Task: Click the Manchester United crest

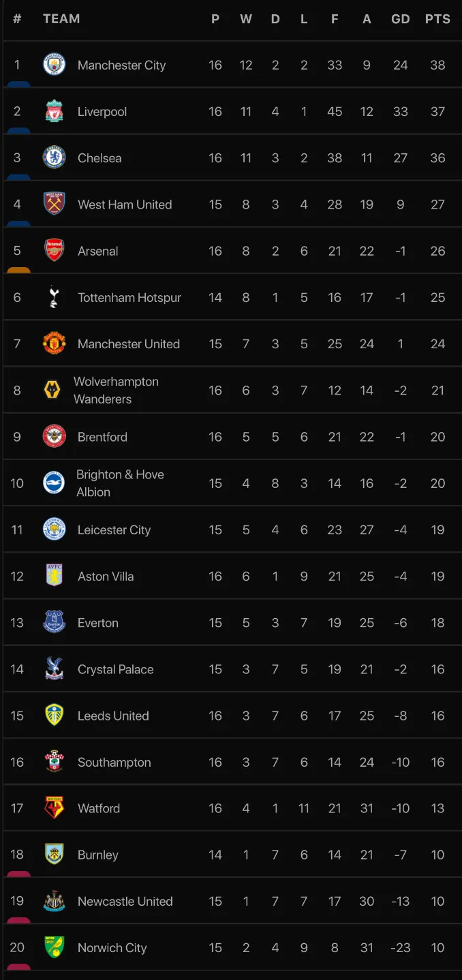Action: tap(54, 343)
